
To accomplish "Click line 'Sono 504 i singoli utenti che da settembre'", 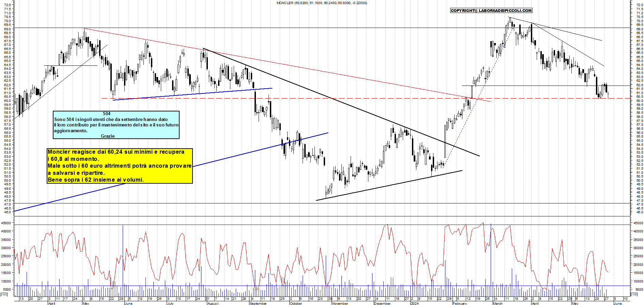I will tap(111, 119).
